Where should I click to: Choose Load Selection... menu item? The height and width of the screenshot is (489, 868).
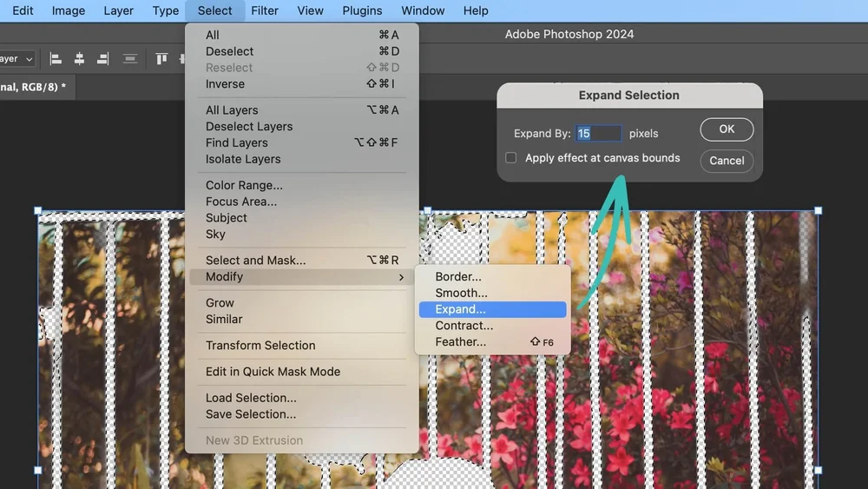[302, 398]
